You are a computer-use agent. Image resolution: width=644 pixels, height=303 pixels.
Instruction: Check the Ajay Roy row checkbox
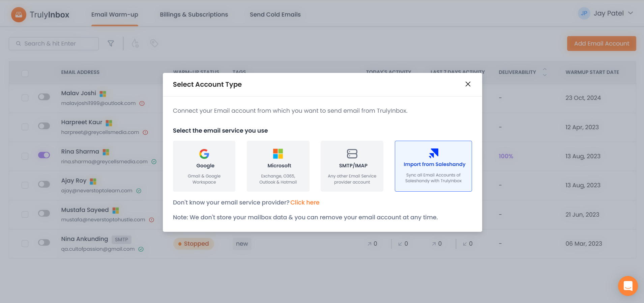point(25,185)
